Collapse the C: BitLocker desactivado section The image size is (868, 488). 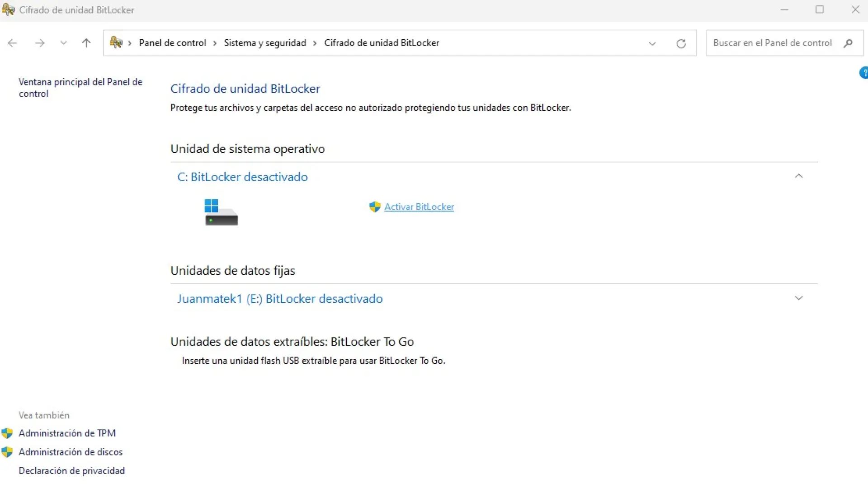tap(799, 176)
